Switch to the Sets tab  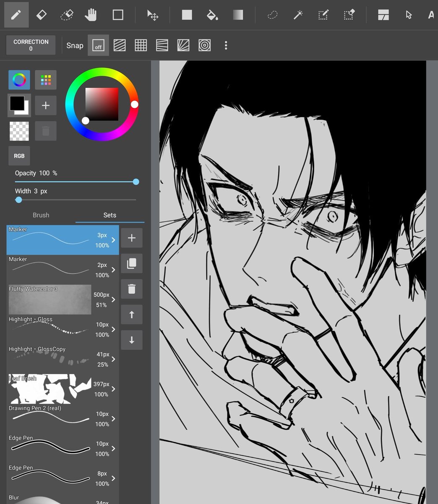click(x=110, y=215)
